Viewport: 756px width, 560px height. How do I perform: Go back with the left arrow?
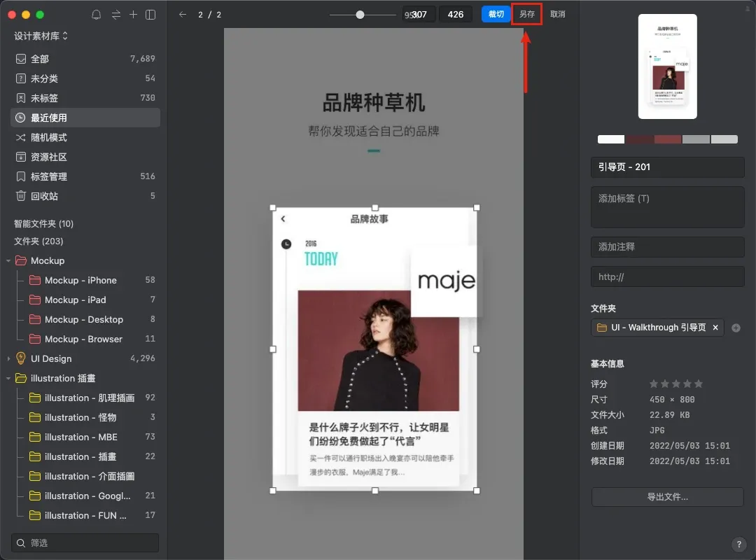click(182, 15)
